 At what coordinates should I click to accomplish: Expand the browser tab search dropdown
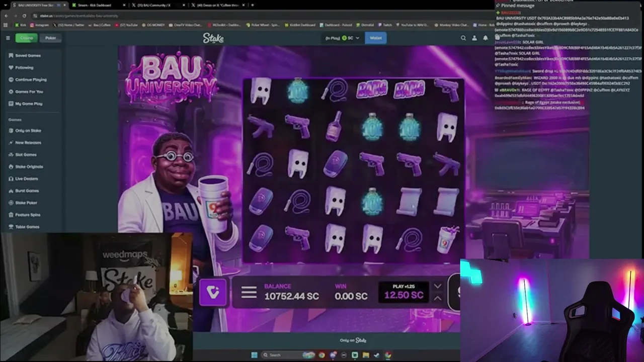pyautogui.click(x=5, y=5)
